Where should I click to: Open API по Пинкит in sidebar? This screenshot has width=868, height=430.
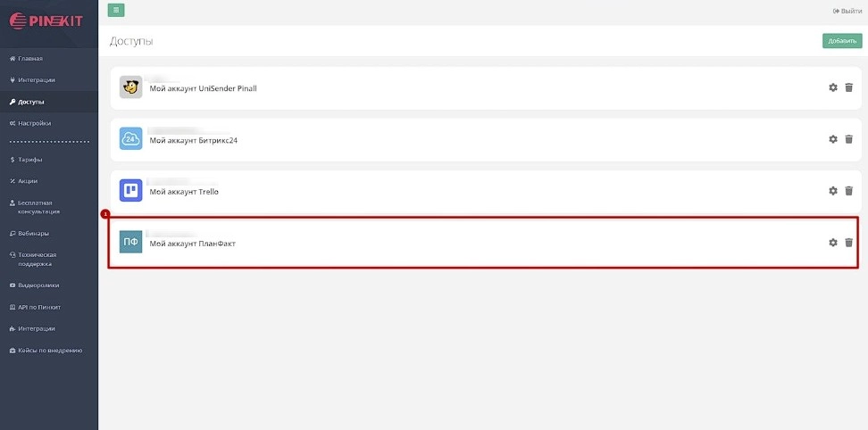click(38, 307)
